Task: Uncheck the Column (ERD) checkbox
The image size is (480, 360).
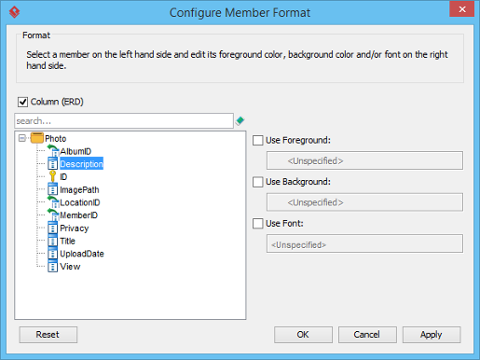Action: pyautogui.click(x=23, y=102)
